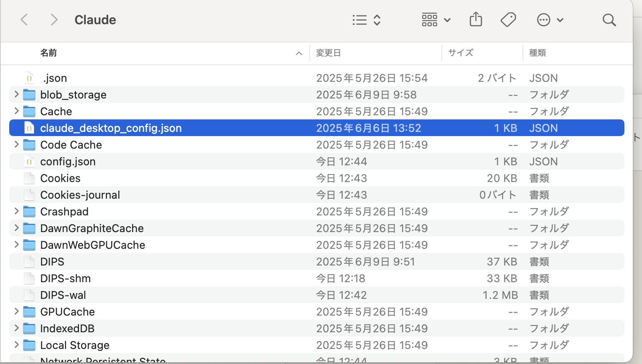This screenshot has width=642, height=364.
Task: Click the Local Storage folder icon
Action: click(x=29, y=345)
